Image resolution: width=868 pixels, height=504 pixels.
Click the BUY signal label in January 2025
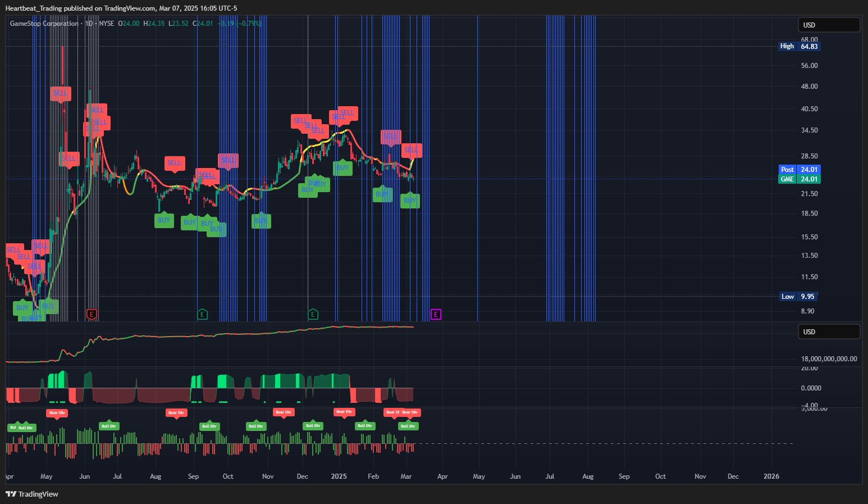pos(342,168)
